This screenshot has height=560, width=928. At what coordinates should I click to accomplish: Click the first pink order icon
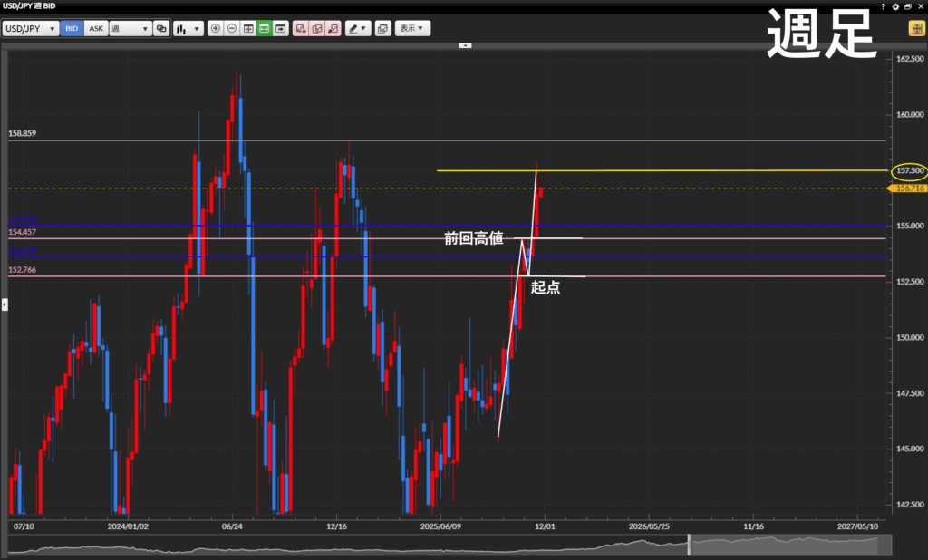(301, 28)
